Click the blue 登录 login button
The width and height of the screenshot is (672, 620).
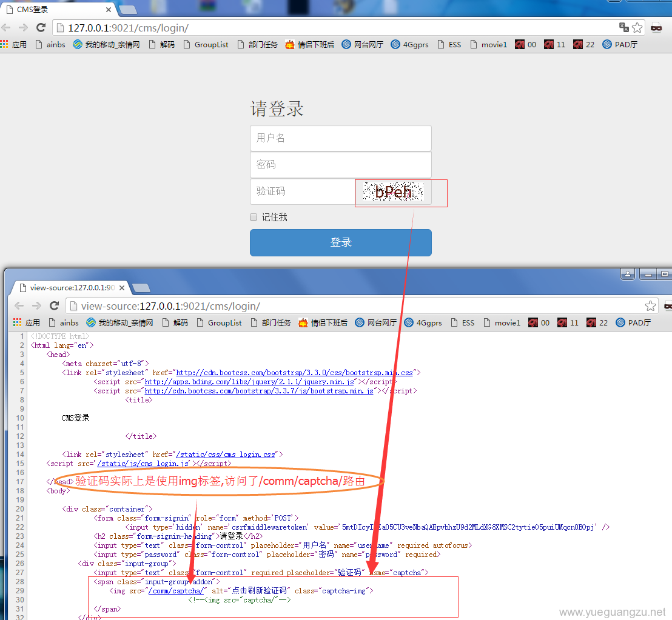point(341,242)
